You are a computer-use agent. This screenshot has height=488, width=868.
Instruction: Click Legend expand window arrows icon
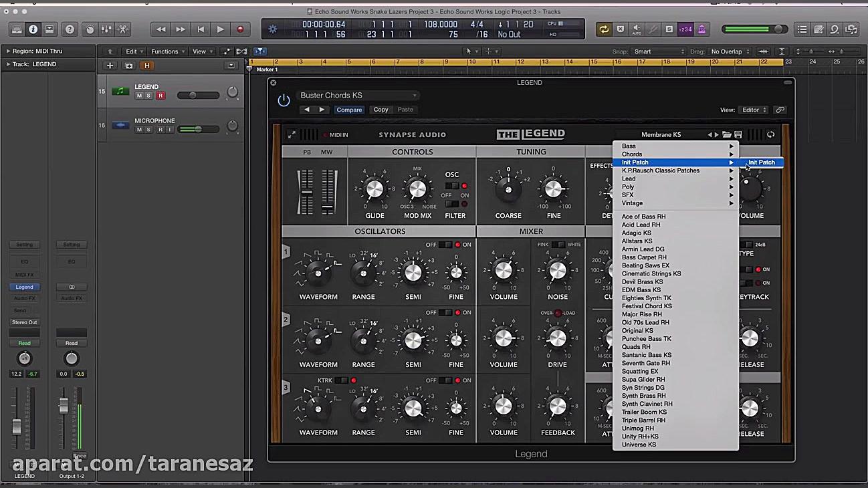click(x=292, y=134)
